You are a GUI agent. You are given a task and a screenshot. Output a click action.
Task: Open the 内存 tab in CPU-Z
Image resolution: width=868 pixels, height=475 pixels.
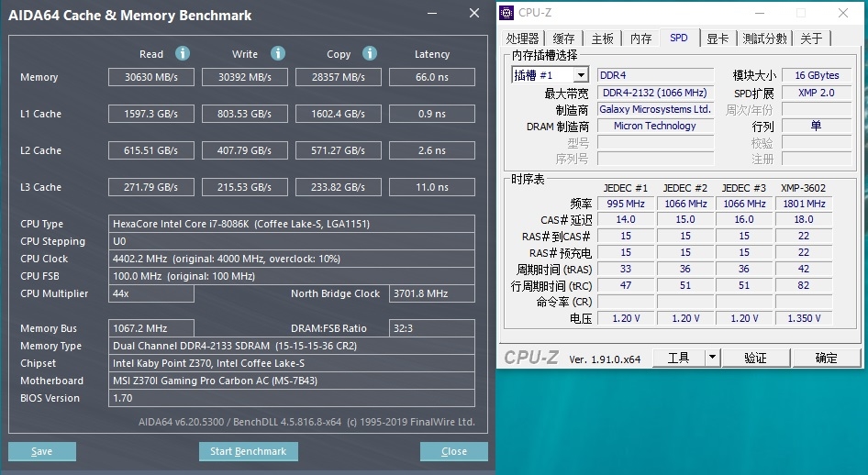pyautogui.click(x=641, y=39)
